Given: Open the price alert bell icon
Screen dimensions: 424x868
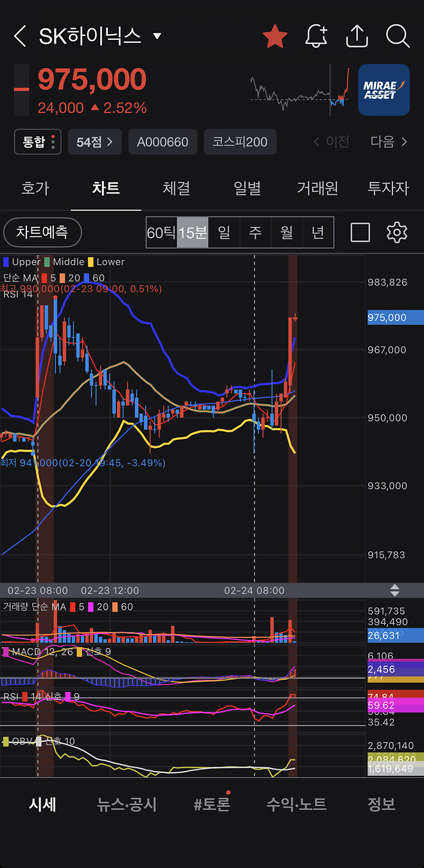Looking at the screenshot, I should [316, 36].
